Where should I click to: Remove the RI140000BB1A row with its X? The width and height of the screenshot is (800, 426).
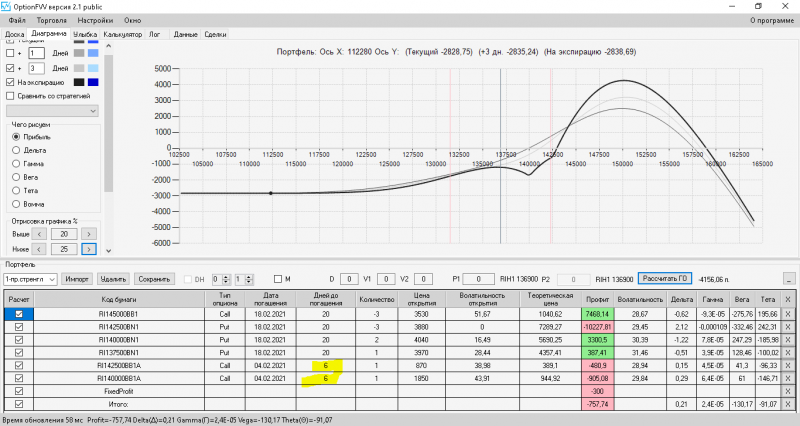point(788,379)
